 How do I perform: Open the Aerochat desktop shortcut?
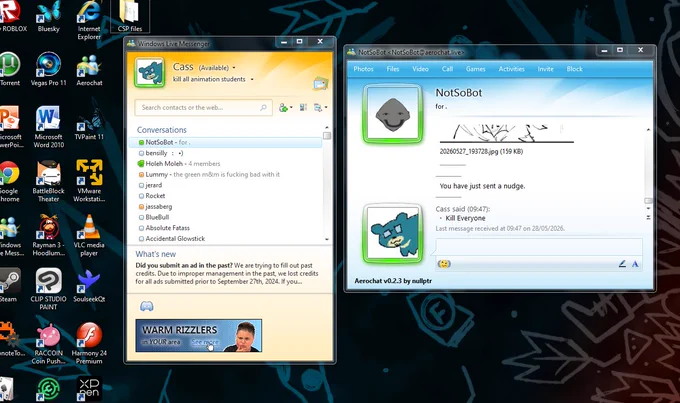point(89,70)
